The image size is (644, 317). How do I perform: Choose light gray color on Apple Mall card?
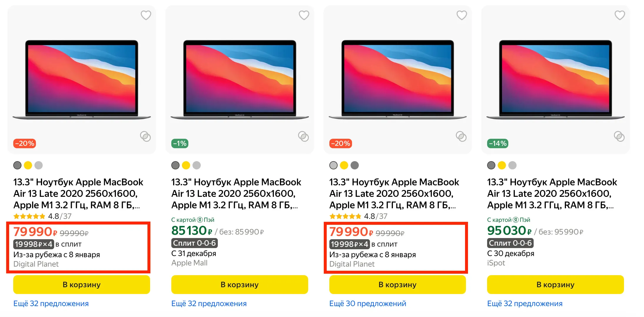click(x=197, y=165)
